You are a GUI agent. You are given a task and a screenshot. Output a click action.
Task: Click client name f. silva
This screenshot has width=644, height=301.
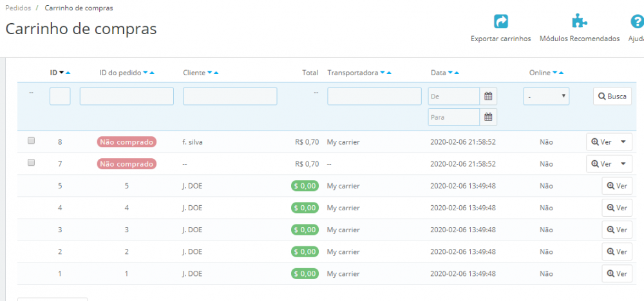[193, 142]
